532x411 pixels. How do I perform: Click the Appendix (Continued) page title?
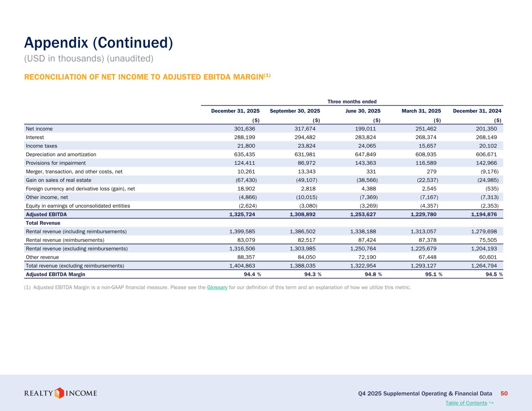coord(98,43)
